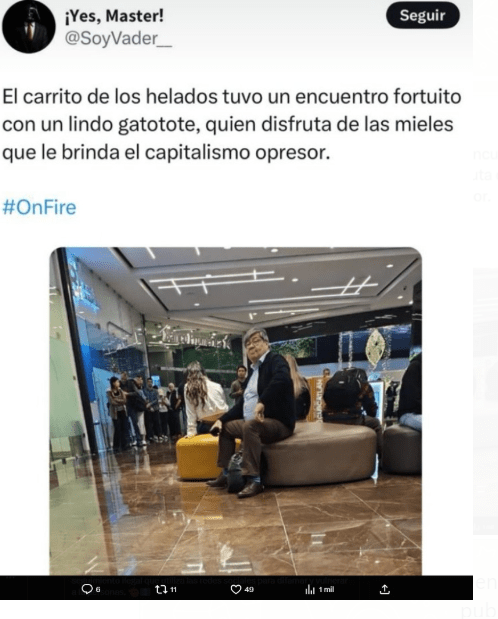Click the seated man in the photo
The image size is (498, 619).
coord(256,412)
